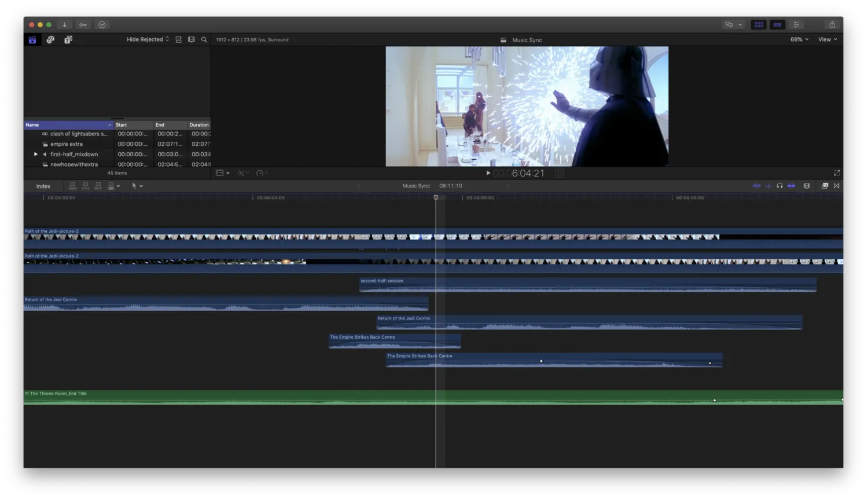The image size is (868, 499).
Task: Open the timeline Index panel
Action: (43, 186)
